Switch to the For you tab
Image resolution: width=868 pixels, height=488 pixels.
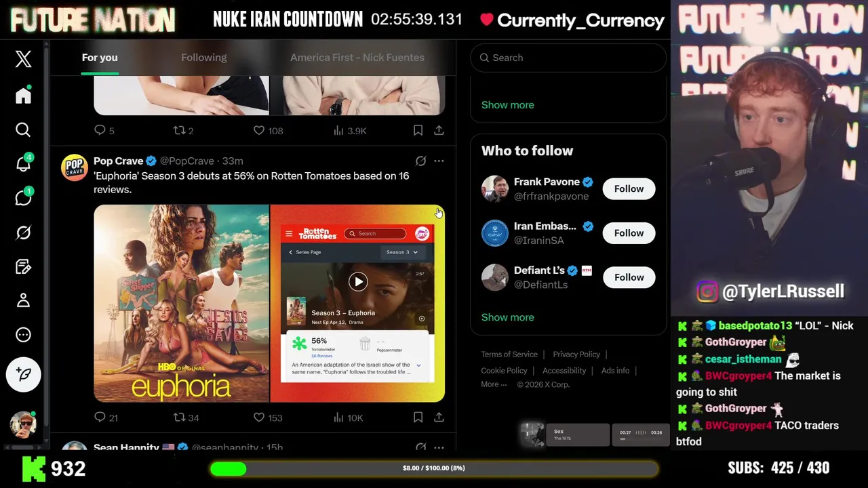tap(100, 58)
